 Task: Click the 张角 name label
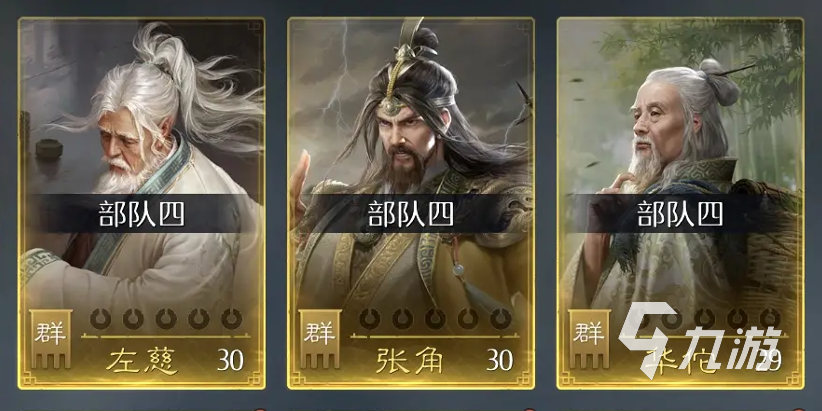pos(409,361)
